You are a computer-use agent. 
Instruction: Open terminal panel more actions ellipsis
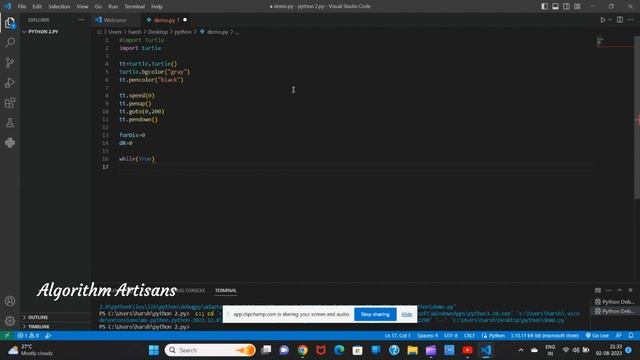tap(609, 290)
